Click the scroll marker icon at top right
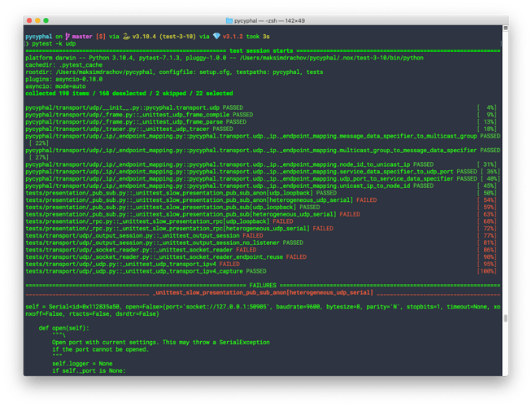The image size is (532, 407). point(505,28)
